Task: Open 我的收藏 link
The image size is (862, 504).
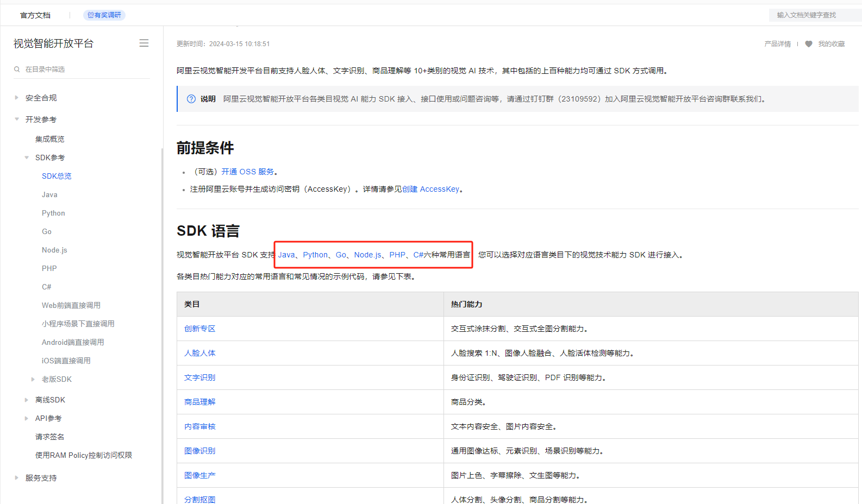Action: coord(832,44)
